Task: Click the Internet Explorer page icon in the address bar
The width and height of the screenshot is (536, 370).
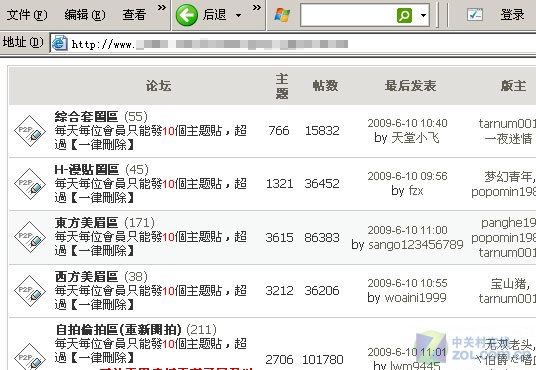Action: tap(59, 43)
